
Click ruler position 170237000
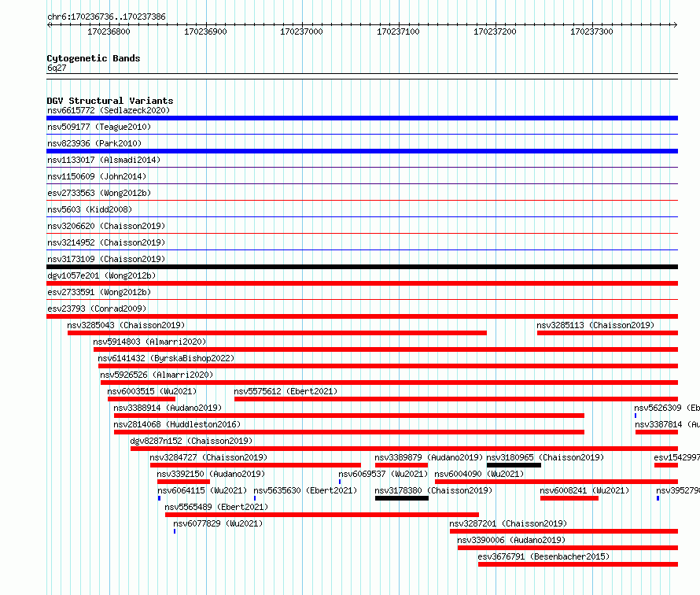(x=301, y=31)
